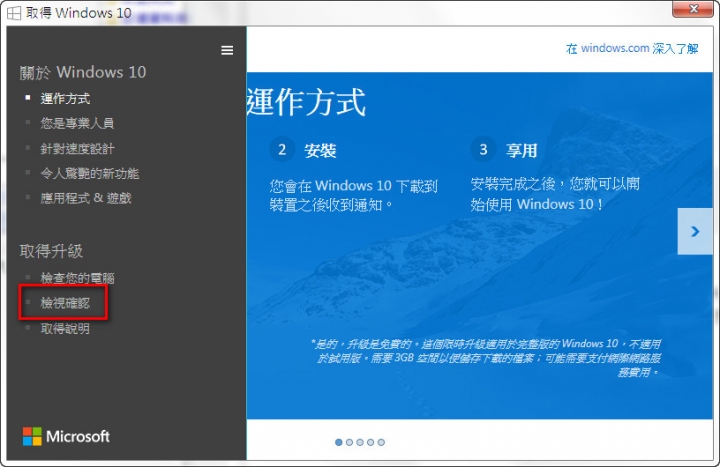Click the next slide arrow
This screenshot has height=467, width=720.
point(695,231)
